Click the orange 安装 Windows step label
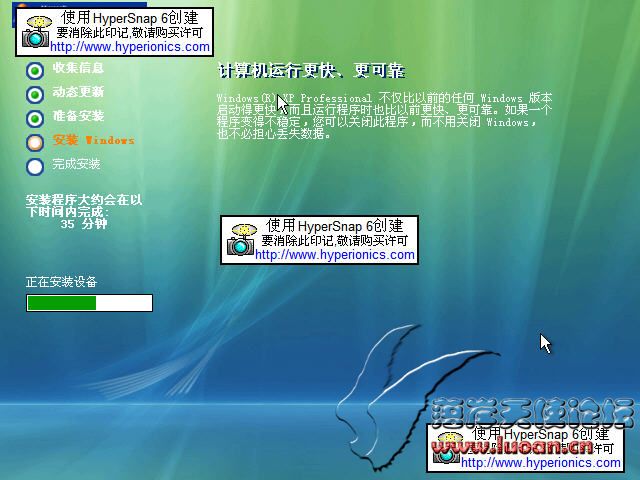This screenshot has height=480, width=640. point(93,140)
